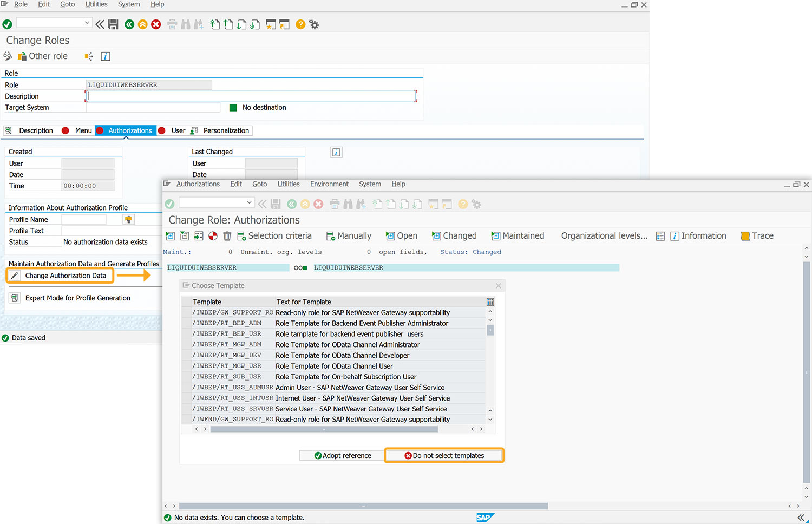Select template row /IWBEP/RT_MGW_DEV
812x524 pixels.
click(x=333, y=356)
